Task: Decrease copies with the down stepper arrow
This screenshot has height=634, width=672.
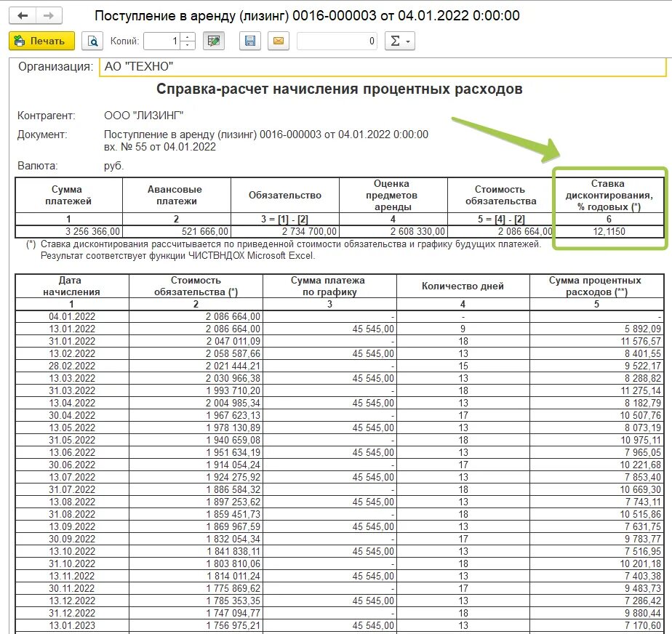Action: (x=188, y=45)
